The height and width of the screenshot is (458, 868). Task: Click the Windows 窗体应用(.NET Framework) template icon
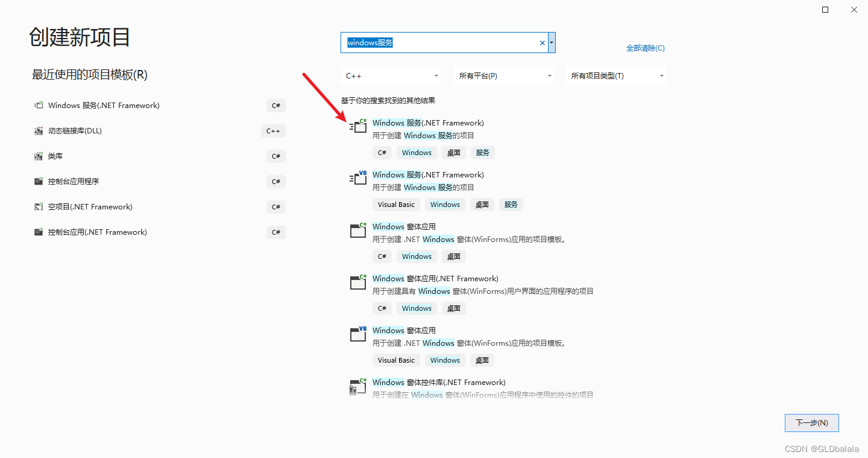click(358, 282)
